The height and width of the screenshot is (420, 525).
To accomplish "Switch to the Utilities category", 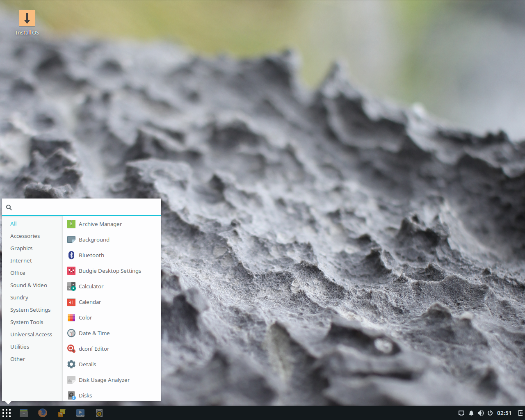I will coord(32,347).
